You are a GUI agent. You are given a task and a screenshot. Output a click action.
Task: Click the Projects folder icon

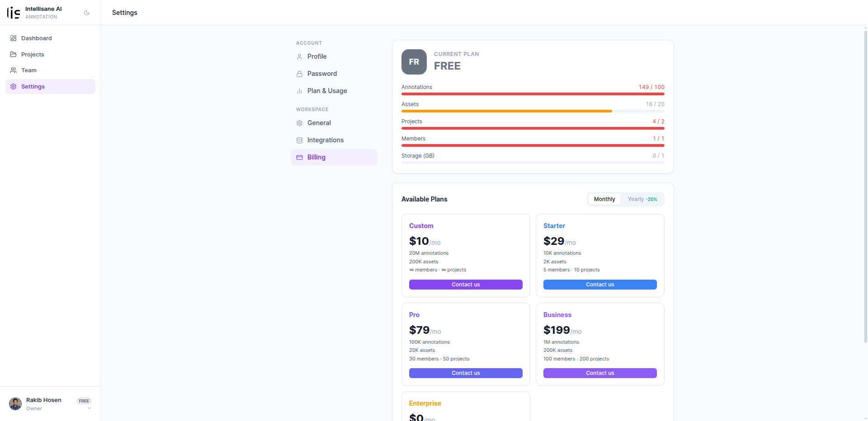(13, 54)
